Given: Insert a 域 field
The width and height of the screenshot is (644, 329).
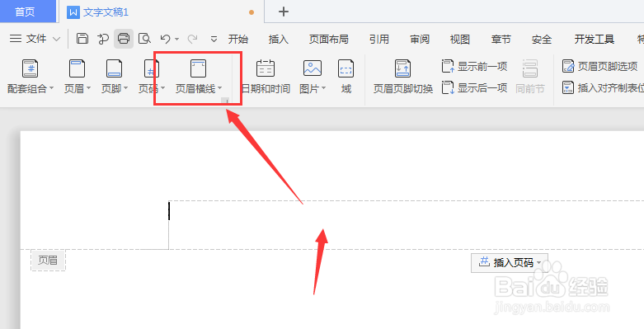Looking at the screenshot, I should tap(346, 77).
